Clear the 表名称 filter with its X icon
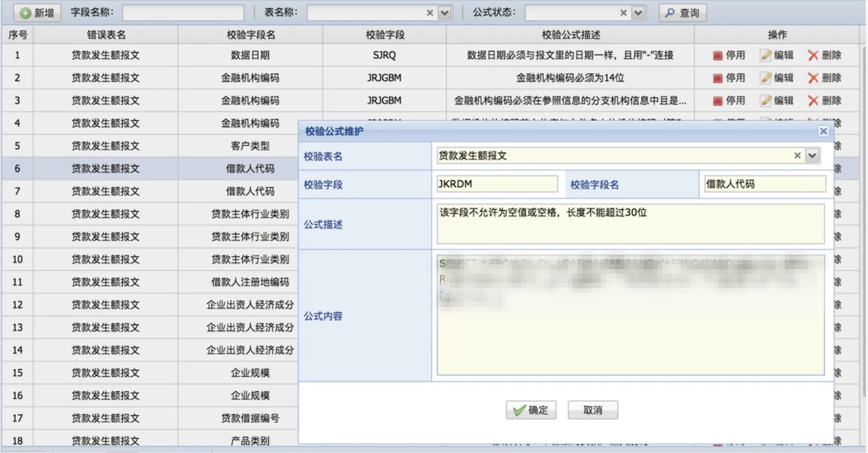Screen dimensions: 868x453 click(x=430, y=13)
